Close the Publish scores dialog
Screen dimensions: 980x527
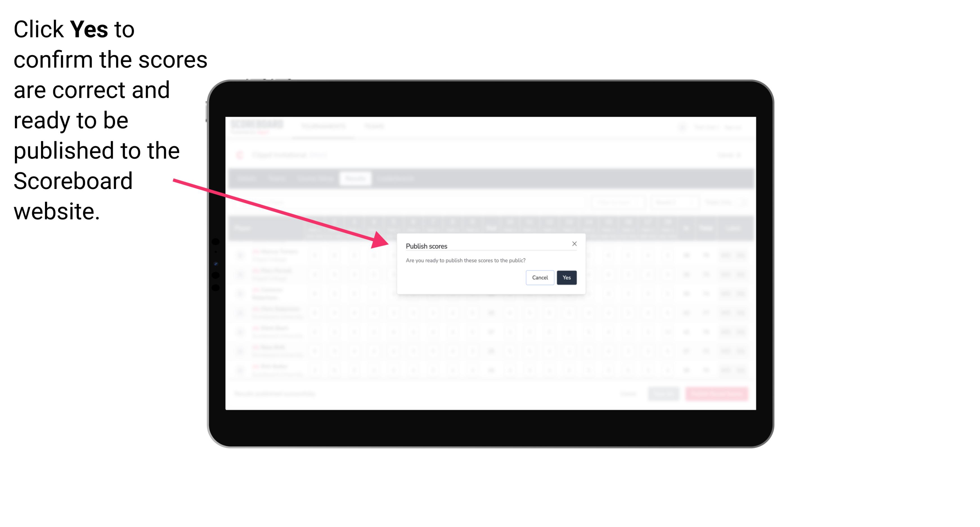coord(574,243)
